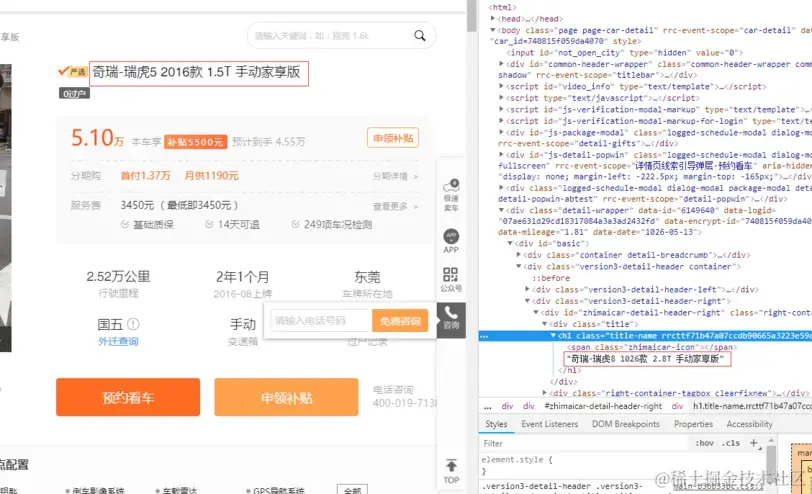This screenshot has width=812, height=494.
Task: Collapse the h1 title-name node
Action: click(x=553, y=335)
